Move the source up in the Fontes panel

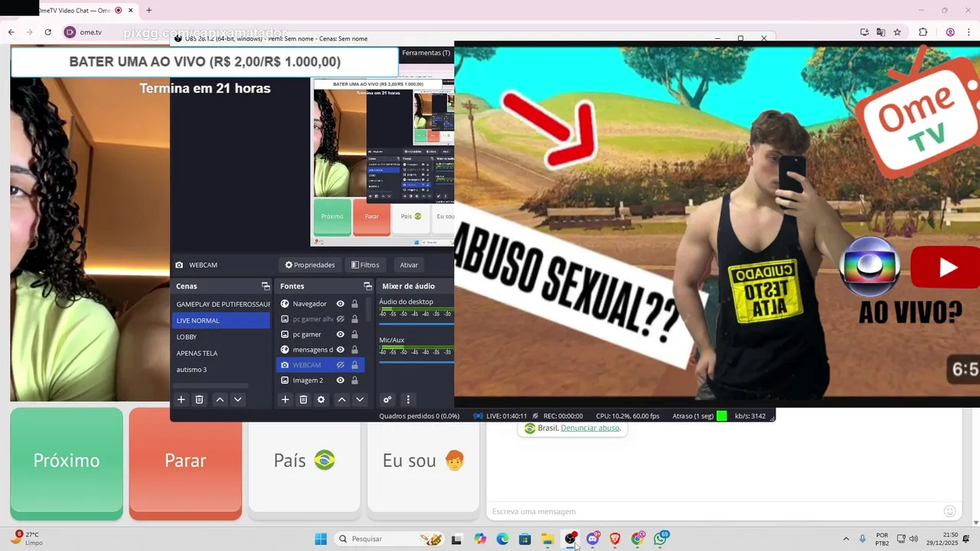pyautogui.click(x=341, y=399)
